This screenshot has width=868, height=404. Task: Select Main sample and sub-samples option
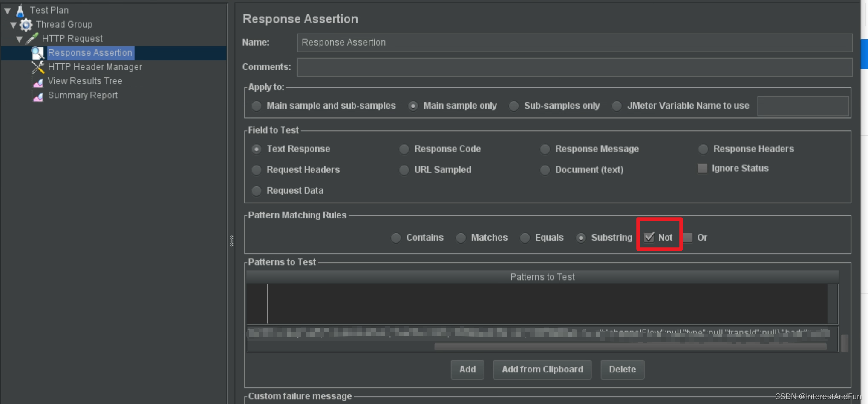coord(256,106)
